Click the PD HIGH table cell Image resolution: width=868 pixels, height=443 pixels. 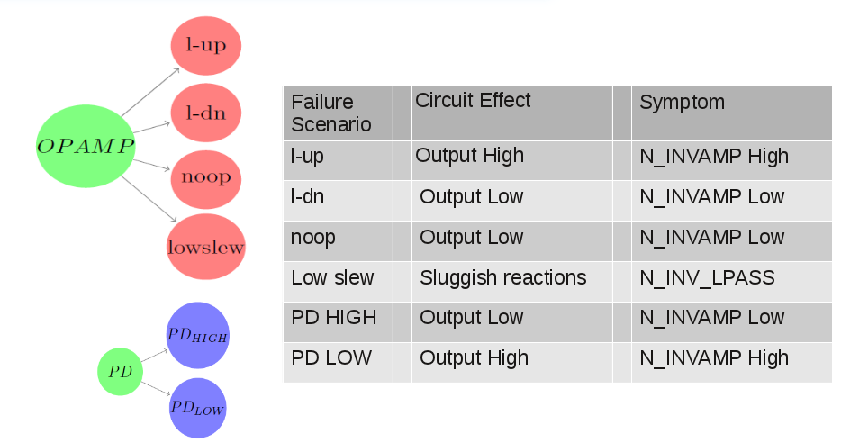click(334, 318)
